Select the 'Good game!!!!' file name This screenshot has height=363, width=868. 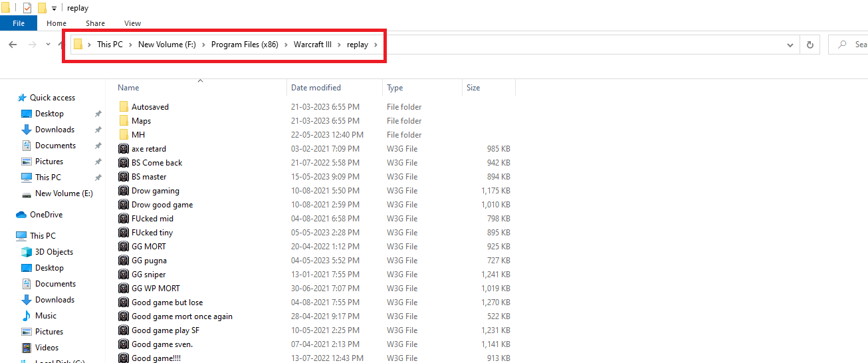[x=156, y=358]
